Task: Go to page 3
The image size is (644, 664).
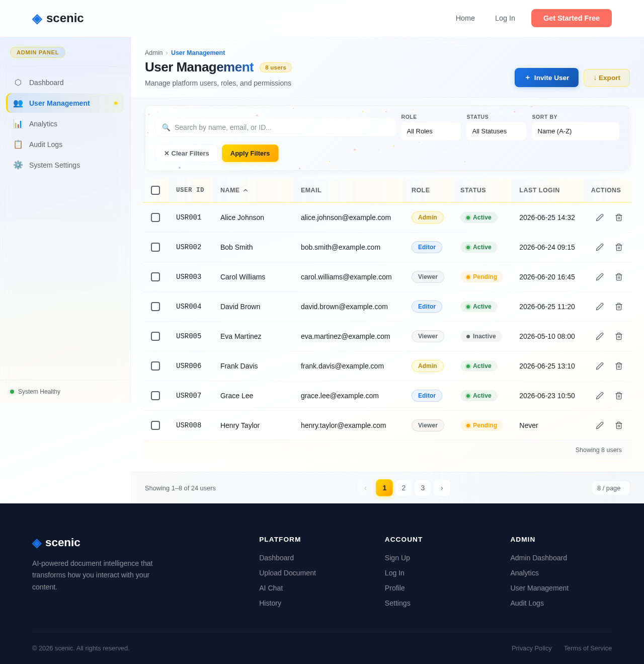Action: tap(423, 488)
